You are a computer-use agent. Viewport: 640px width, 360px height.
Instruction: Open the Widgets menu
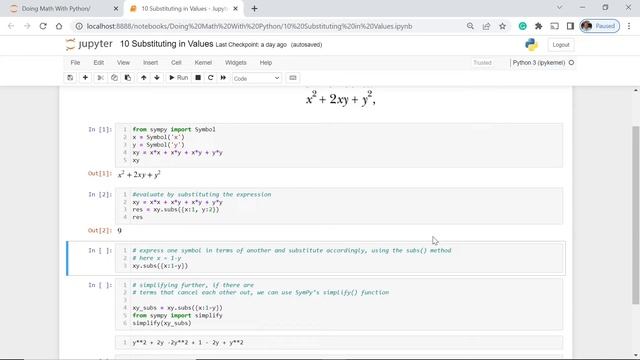click(236, 62)
